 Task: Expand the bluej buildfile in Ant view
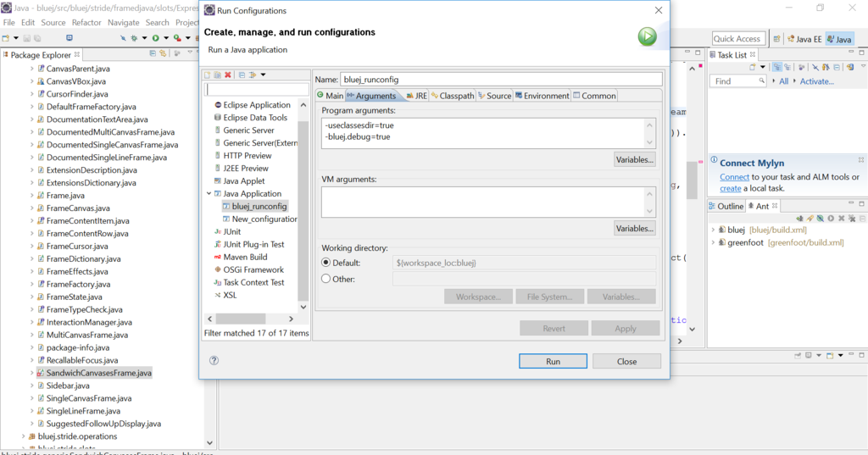point(713,230)
